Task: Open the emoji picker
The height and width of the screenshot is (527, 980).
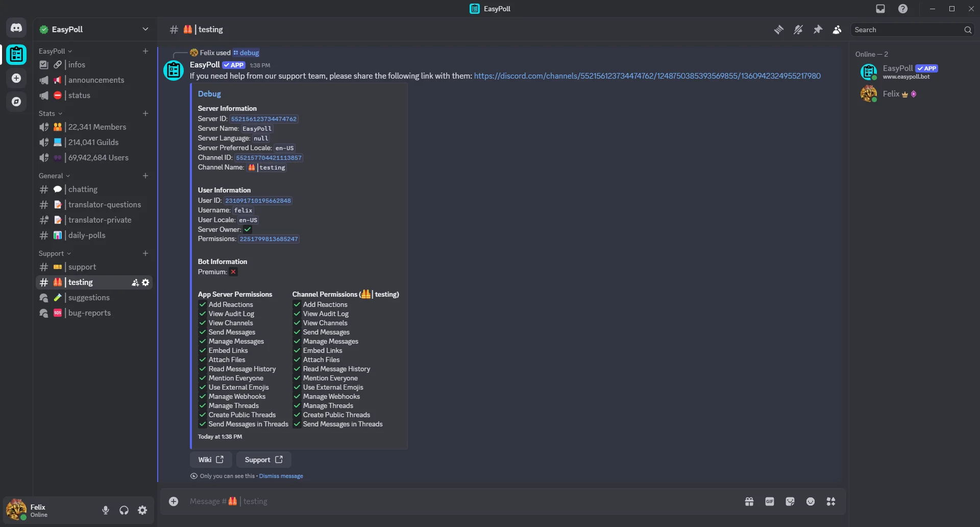Action: click(x=811, y=501)
